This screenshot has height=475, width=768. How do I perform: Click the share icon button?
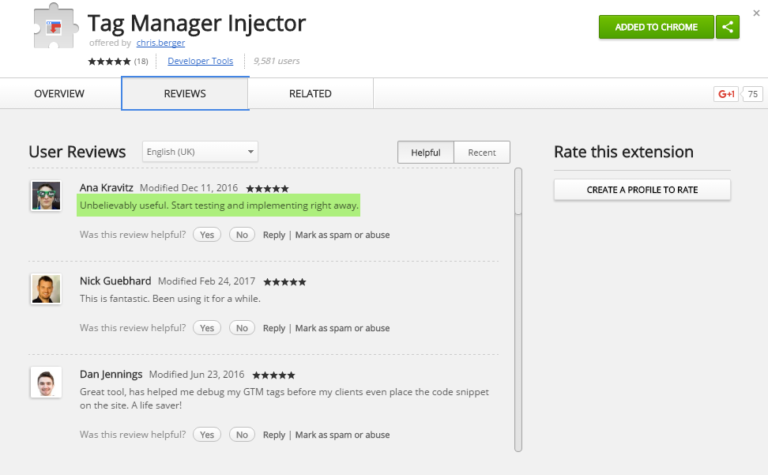[x=727, y=27]
